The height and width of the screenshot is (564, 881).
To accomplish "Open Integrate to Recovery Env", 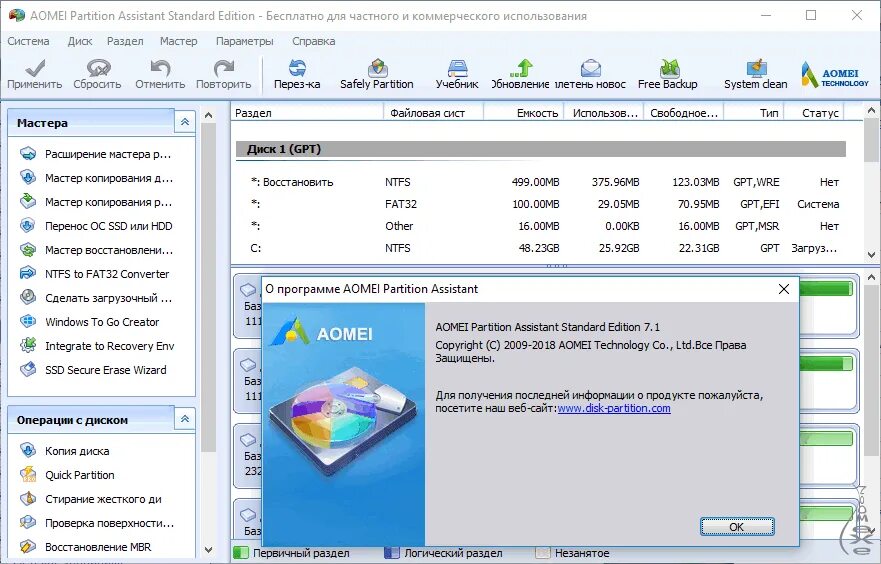I will coord(97,346).
